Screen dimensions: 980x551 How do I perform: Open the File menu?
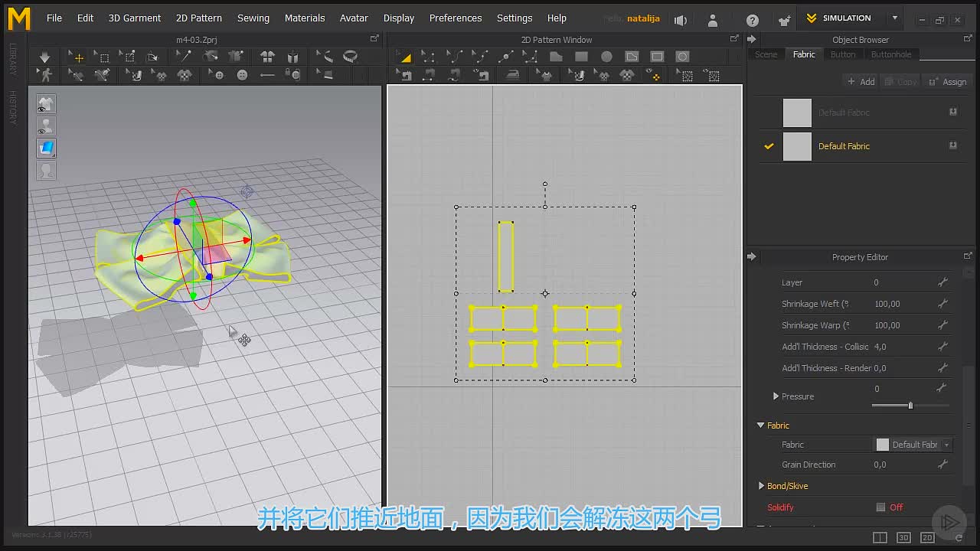coord(54,18)
